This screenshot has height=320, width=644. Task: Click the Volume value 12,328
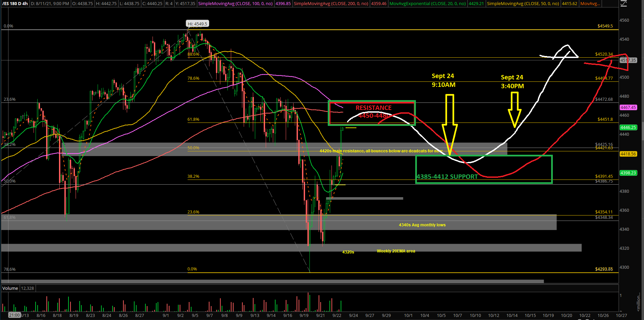(27, 288)
